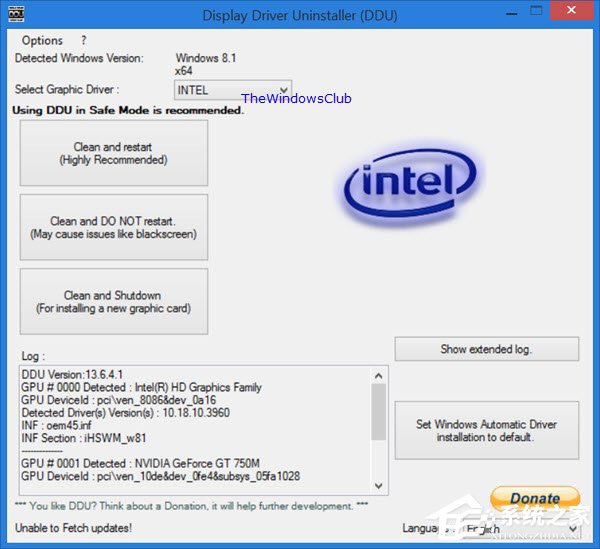Viewport: 600px width, 549px height.
Task: Open the Options menu
Action: (x=42, y=40)
